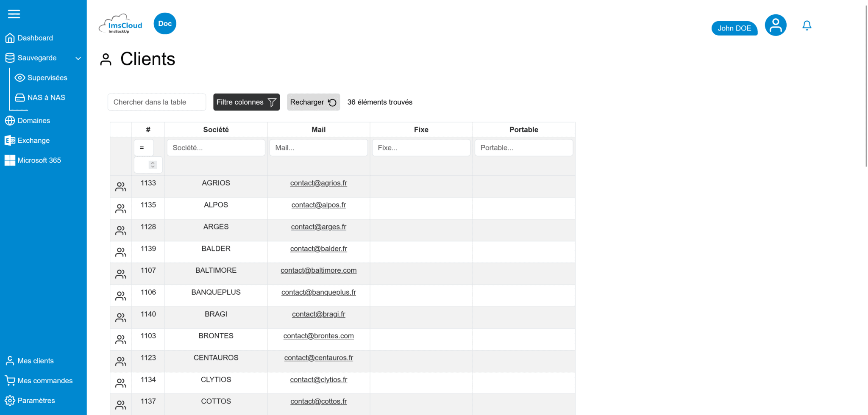Screen dimensions: 868x415
Task: Open the notifications bell
Action: pos(807,25)
